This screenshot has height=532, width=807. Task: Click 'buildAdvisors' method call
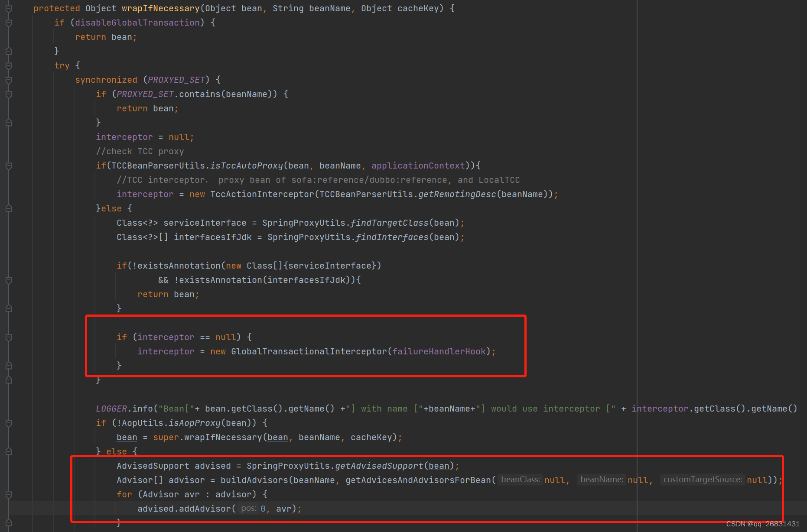(254, 480)
